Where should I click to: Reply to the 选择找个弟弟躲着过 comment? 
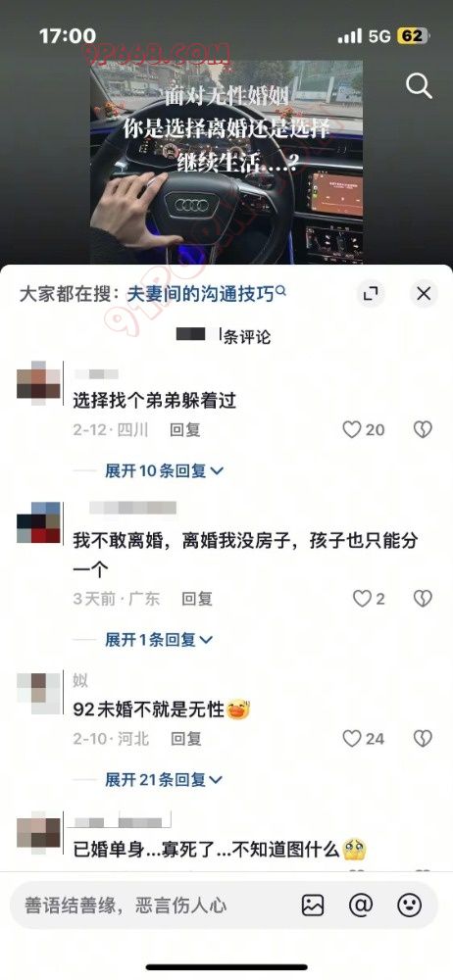185,430
